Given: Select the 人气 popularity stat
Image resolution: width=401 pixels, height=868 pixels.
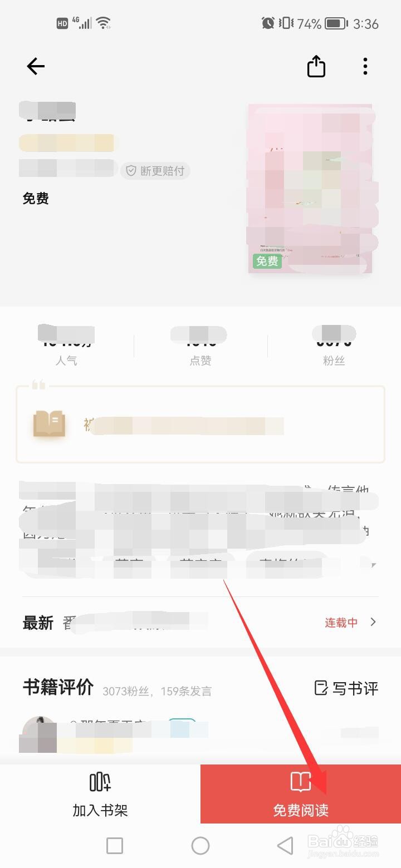Looking at the screenshot, I should (x=66, y=345).
